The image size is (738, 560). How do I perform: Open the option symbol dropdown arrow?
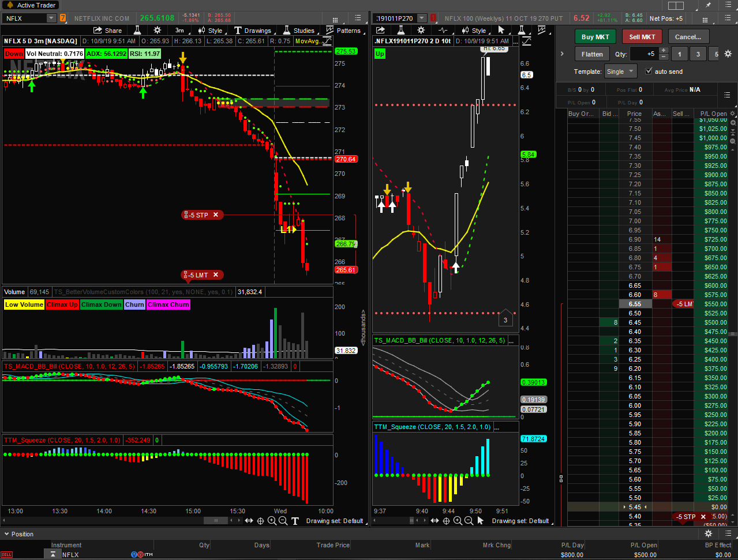click(x=422, y=18)
